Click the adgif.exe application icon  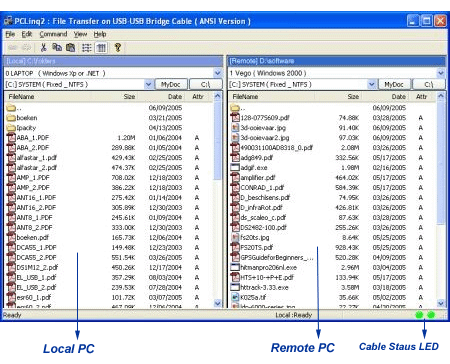pyautogui.click(x=235, y=168)
